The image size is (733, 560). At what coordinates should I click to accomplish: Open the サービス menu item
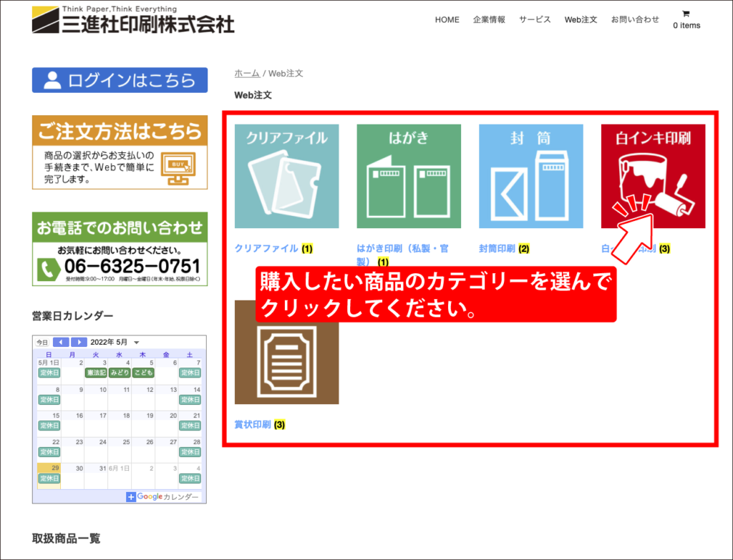535,20
